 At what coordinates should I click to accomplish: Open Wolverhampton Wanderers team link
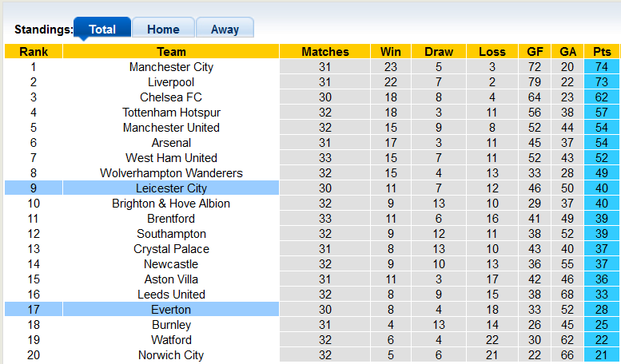pyautogui.click(x=171, y=173)
